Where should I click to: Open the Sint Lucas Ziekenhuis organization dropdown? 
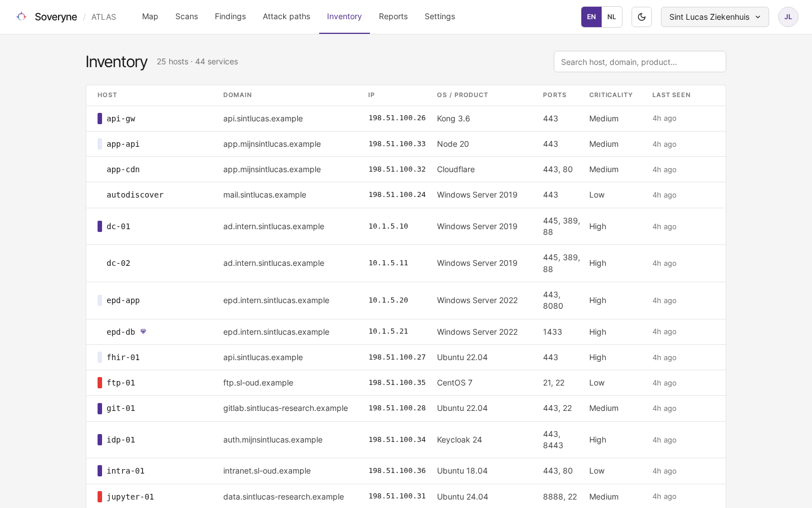pyautogui.click(x=715, y=17)
